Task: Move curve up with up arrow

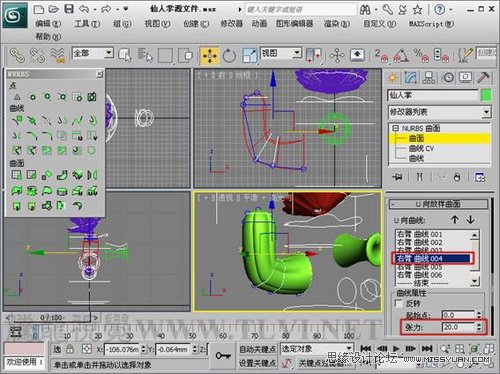Action: (x=454, y=219)
